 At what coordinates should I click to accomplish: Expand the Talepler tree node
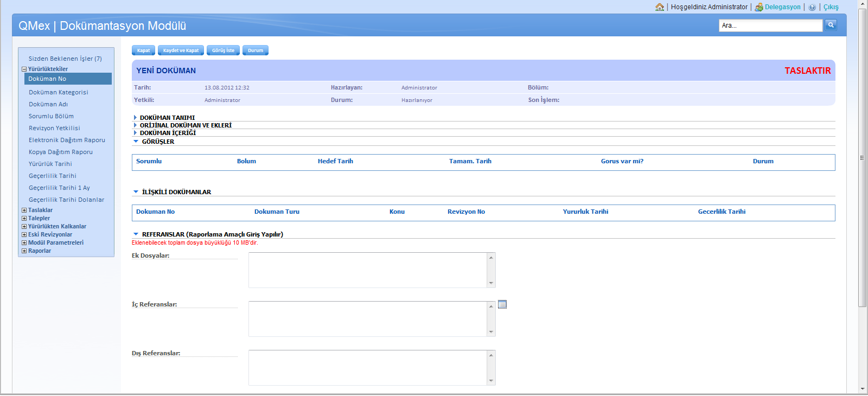click(x=24, y=219)
